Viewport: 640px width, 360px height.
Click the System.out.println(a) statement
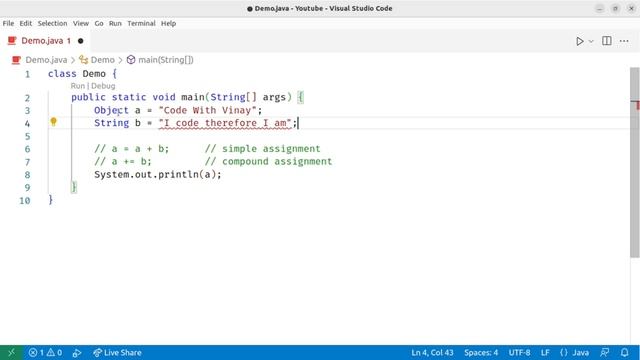click(x=158, y=175)
